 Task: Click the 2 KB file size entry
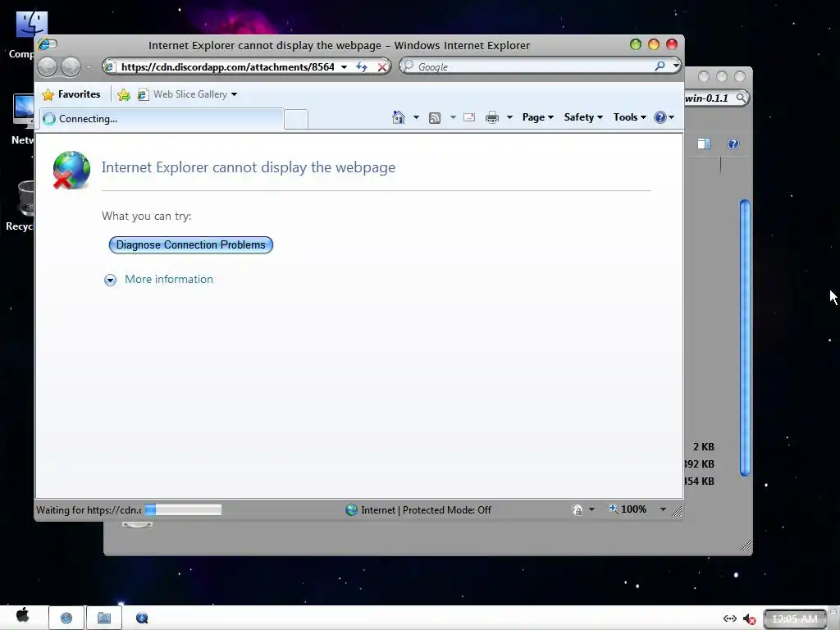pos(703,447)
